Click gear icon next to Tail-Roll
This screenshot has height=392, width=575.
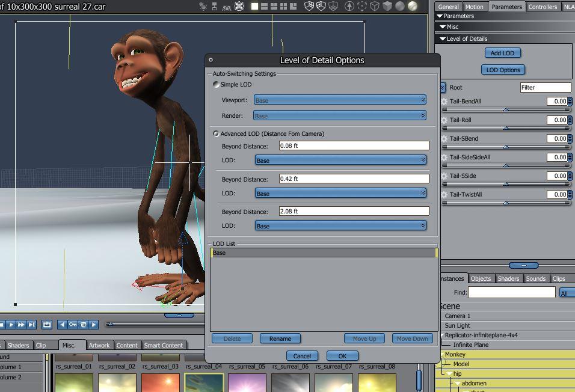(x=444, y=120)
